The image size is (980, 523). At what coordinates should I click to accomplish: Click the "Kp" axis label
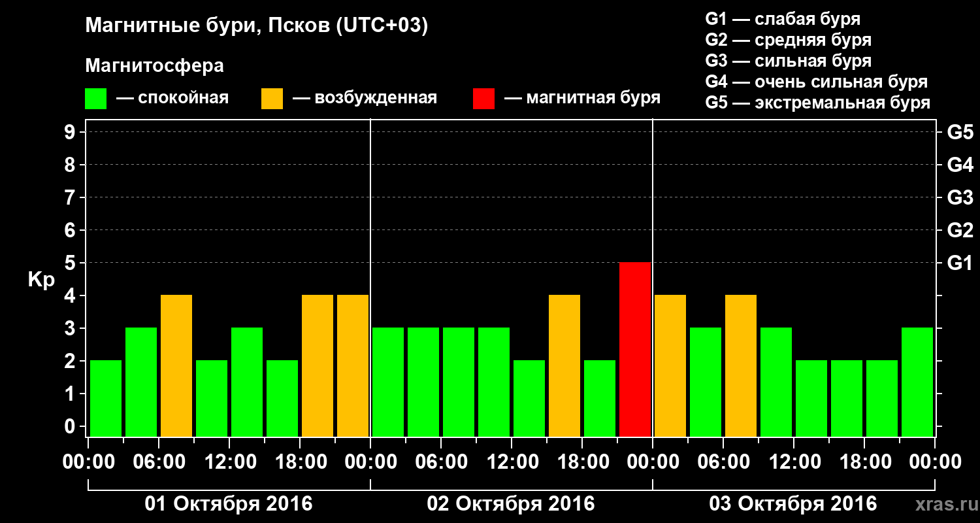coord(41,280)
